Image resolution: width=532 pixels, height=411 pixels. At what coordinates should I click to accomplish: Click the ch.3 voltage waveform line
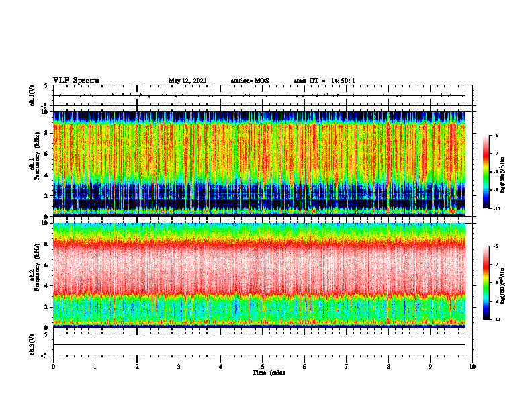259,345
